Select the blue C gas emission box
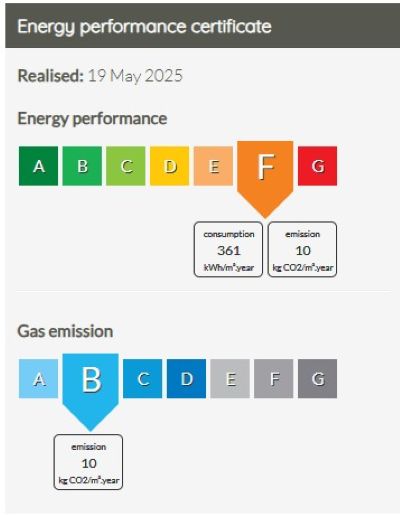Image resolution: width=400 pixels, height=515 pixels. click(143, 379)
